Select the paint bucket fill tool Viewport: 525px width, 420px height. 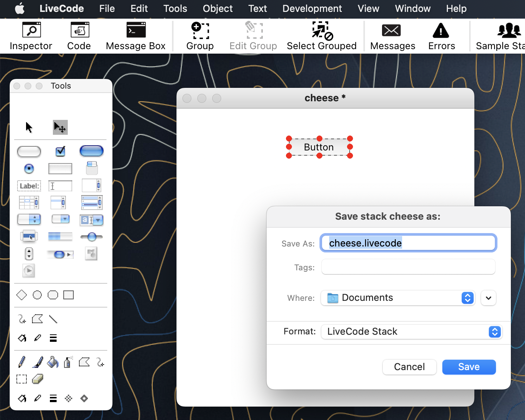pos(53,362)
